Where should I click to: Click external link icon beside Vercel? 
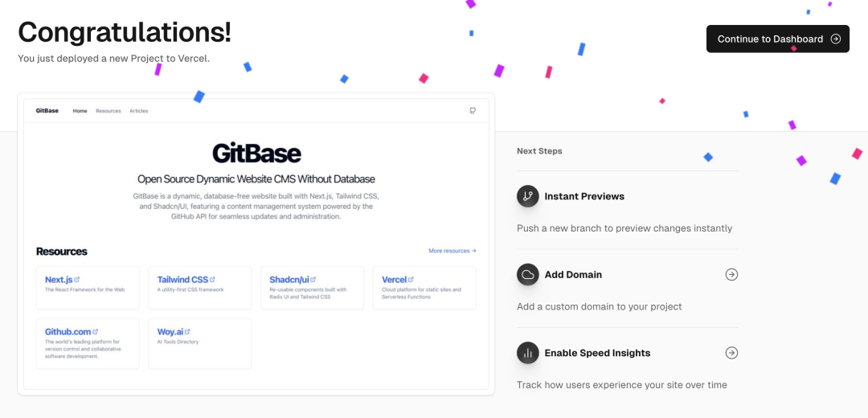point(411,280)
